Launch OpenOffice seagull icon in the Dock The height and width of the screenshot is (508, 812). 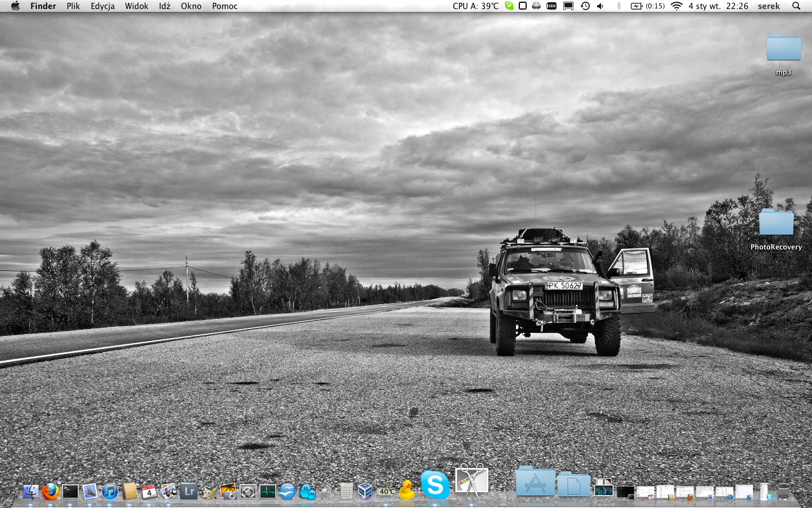[287, 492]
